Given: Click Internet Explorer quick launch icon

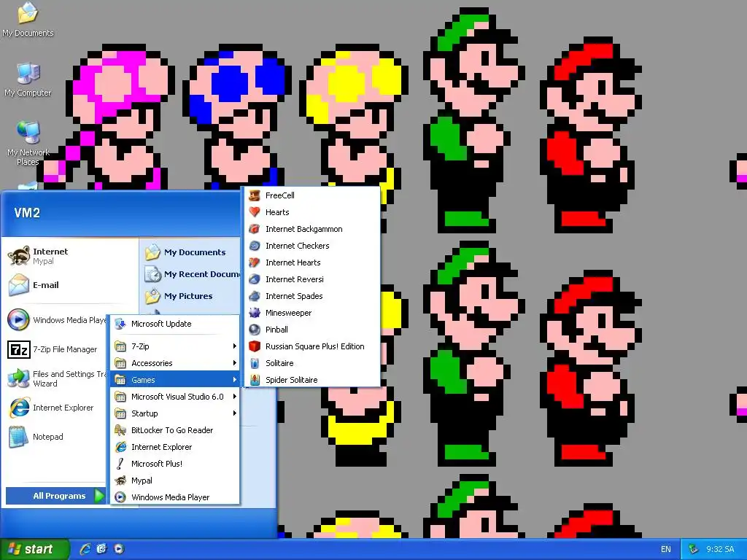Looking at the screenshot, I should click(x=85, y=549).
